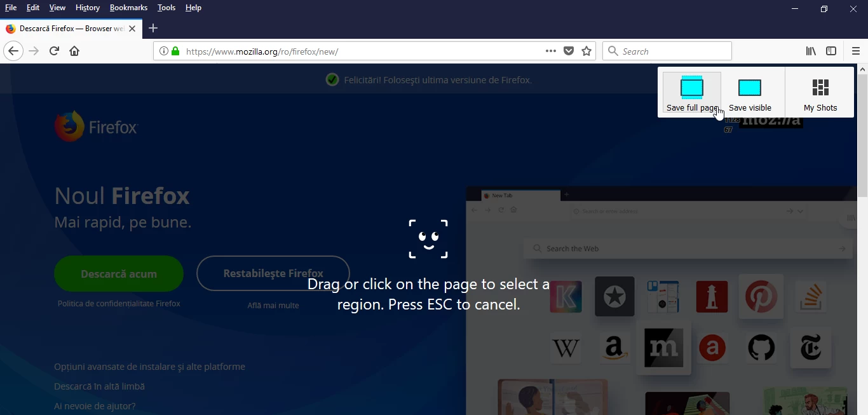
Task: Close the Descarcă Firefox tab
Action: (x=132, y=29)
